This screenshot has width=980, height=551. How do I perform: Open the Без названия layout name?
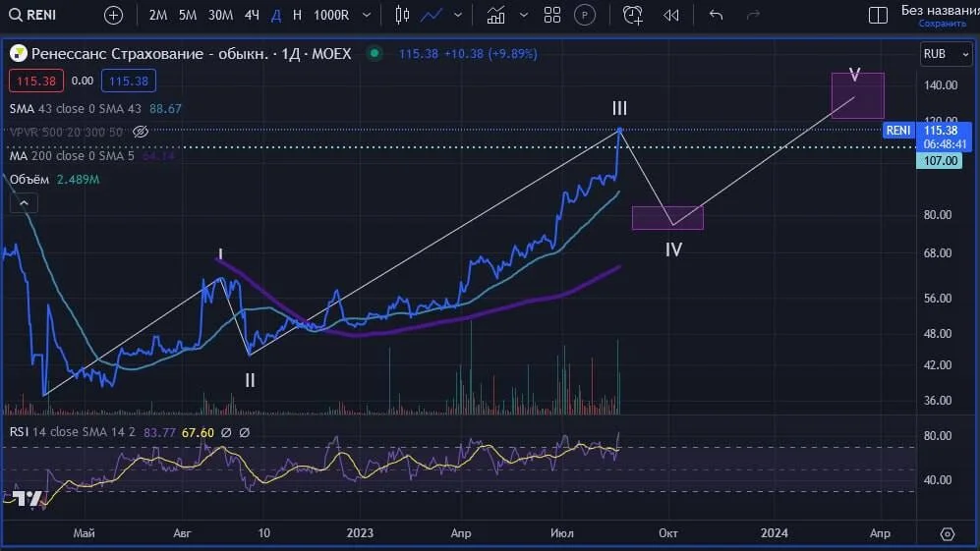[940, 10]
